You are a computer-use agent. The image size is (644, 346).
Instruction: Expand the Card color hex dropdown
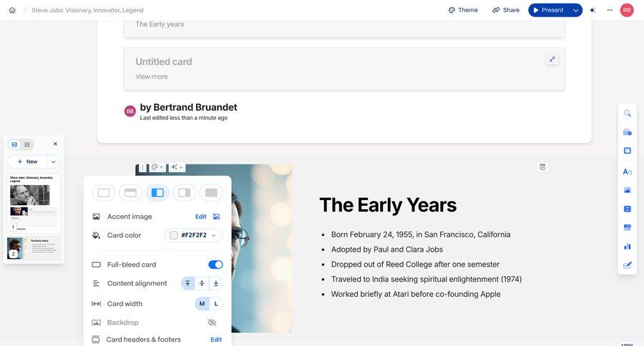213,235
